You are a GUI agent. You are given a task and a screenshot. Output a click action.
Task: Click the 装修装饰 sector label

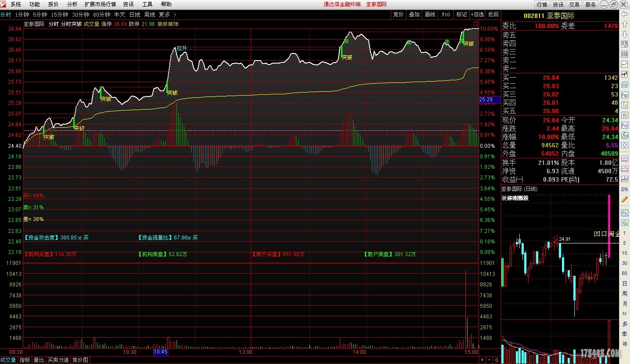(168, 24)
